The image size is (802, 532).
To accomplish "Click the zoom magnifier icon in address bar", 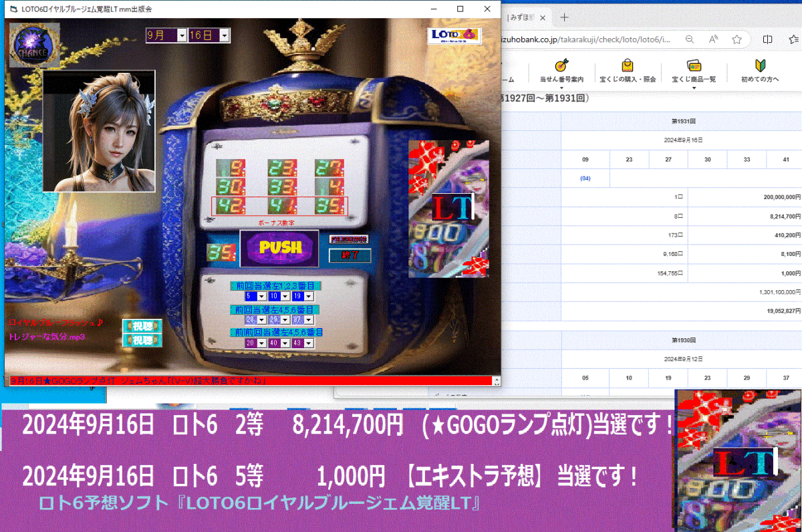I will 689,39.
